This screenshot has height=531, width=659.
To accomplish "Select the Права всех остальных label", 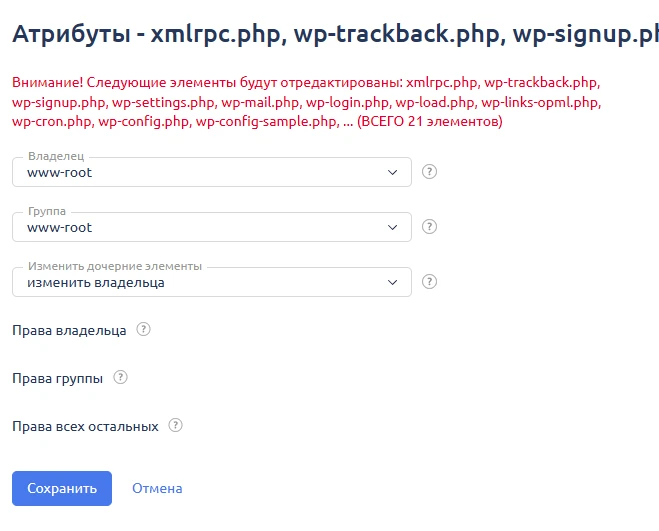I will tap(85, 426).
